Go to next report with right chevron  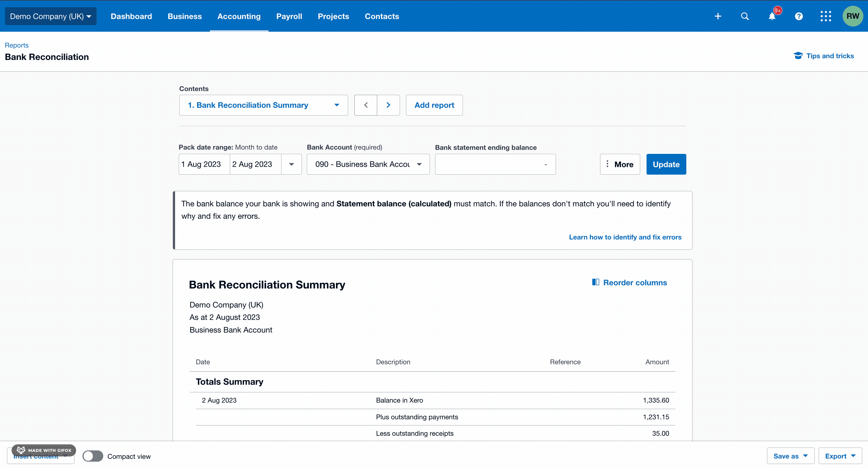pos(388,105)
